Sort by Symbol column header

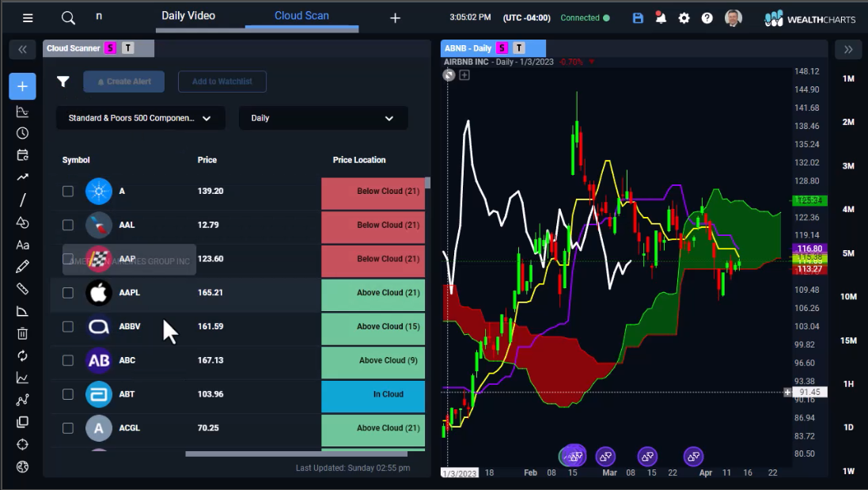pos(76,160)
